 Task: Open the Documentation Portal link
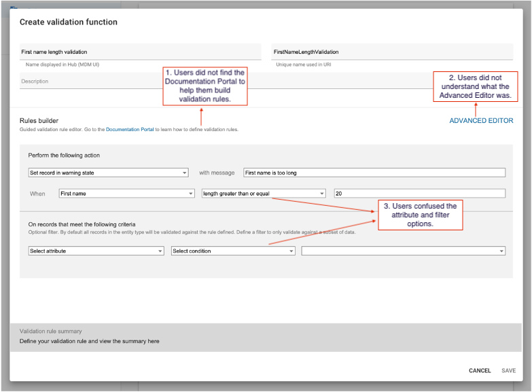pos(130,129)
